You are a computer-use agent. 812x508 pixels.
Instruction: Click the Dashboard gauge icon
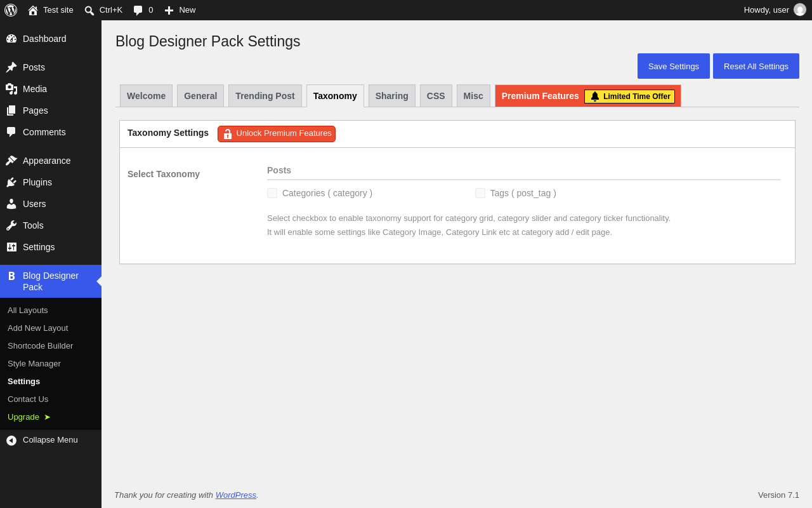click(x=11, y=39)
